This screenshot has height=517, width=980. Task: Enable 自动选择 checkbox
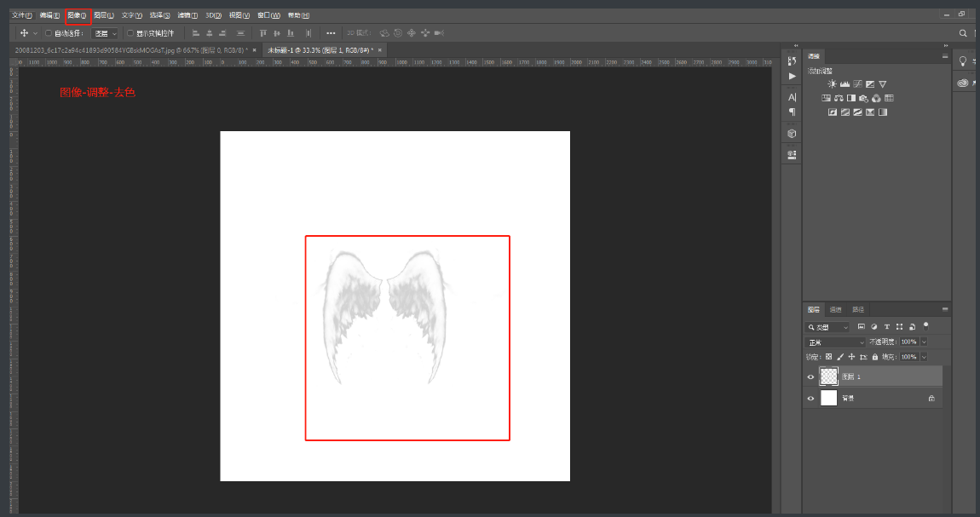[48, 33]
